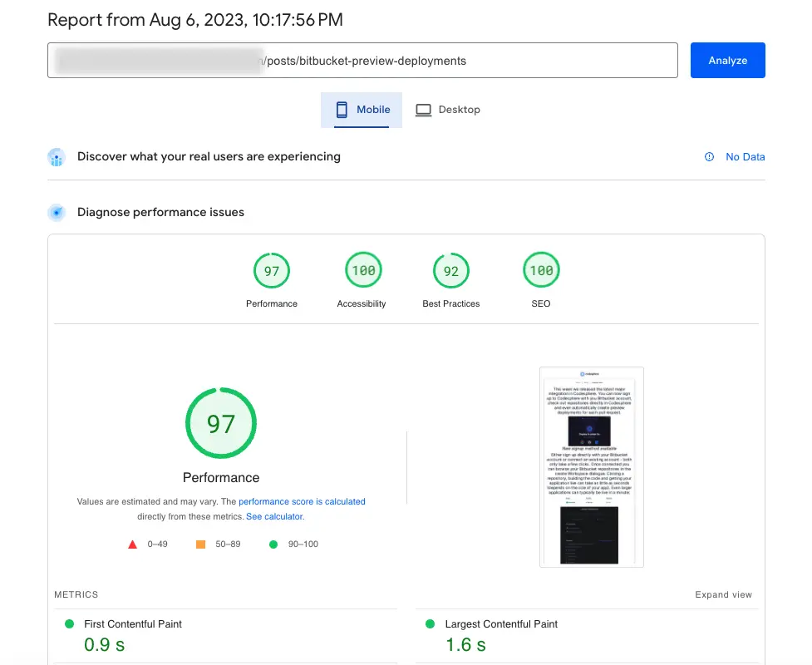
Task: Open the performance score is calculated link
Action: pyautogui.click(x=302, y=501)
